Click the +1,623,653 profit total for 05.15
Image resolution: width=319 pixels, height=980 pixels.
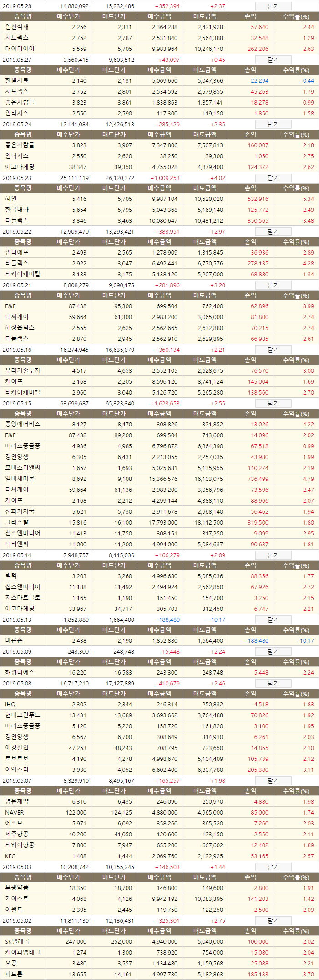[x=165, y=404]
